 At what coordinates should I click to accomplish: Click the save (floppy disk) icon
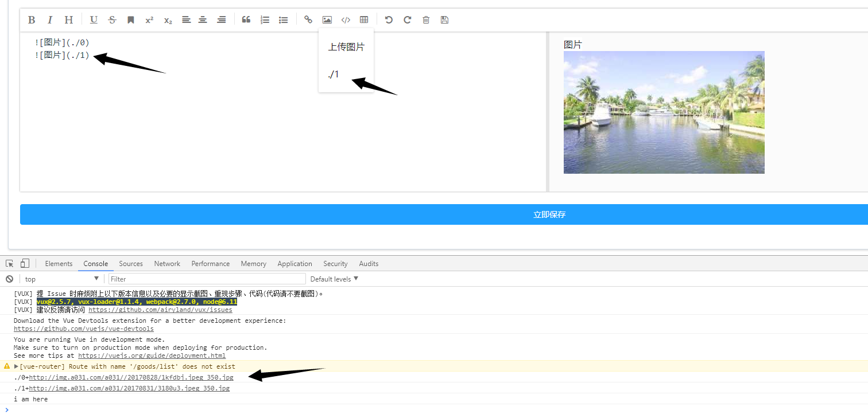click(444, 19)
